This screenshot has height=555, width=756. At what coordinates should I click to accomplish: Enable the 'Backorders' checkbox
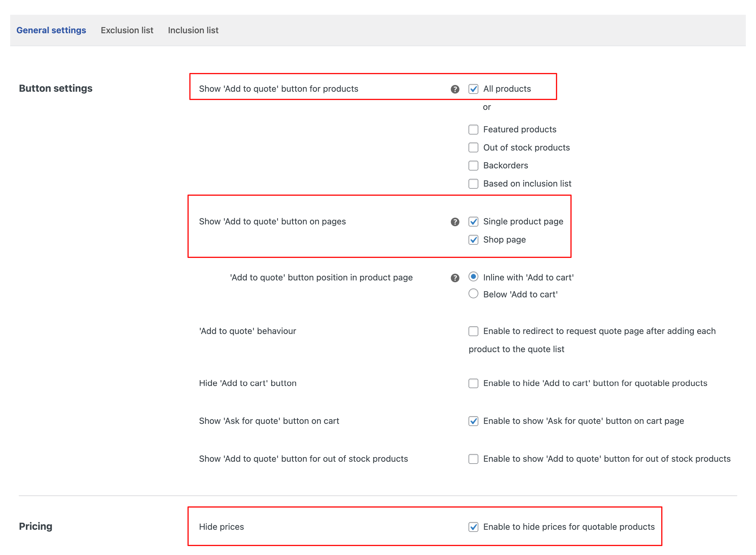473,165
